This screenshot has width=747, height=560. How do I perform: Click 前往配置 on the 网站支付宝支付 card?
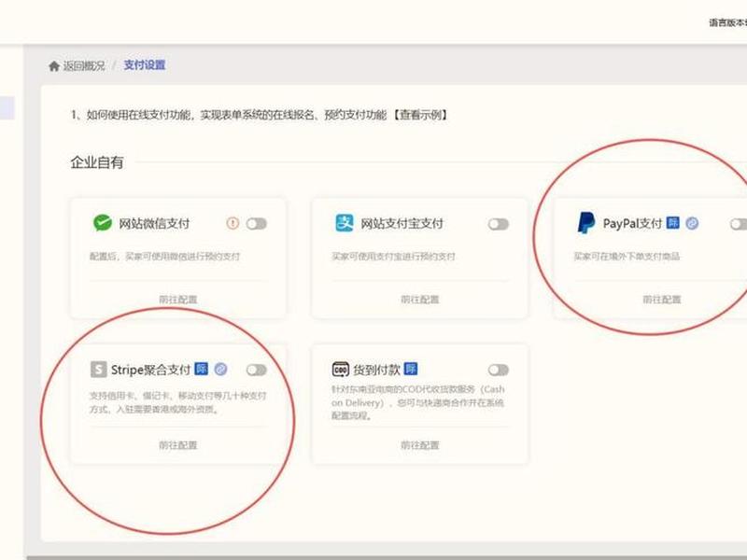click(x=419, y=300)
